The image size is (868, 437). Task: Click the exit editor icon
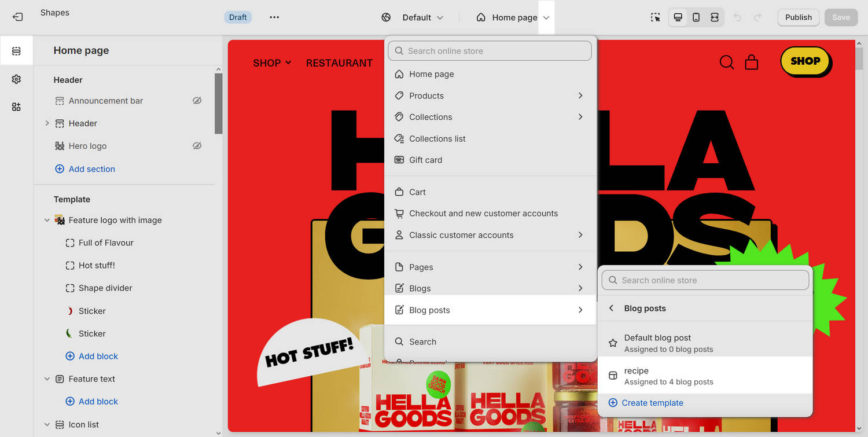[17, 17]
